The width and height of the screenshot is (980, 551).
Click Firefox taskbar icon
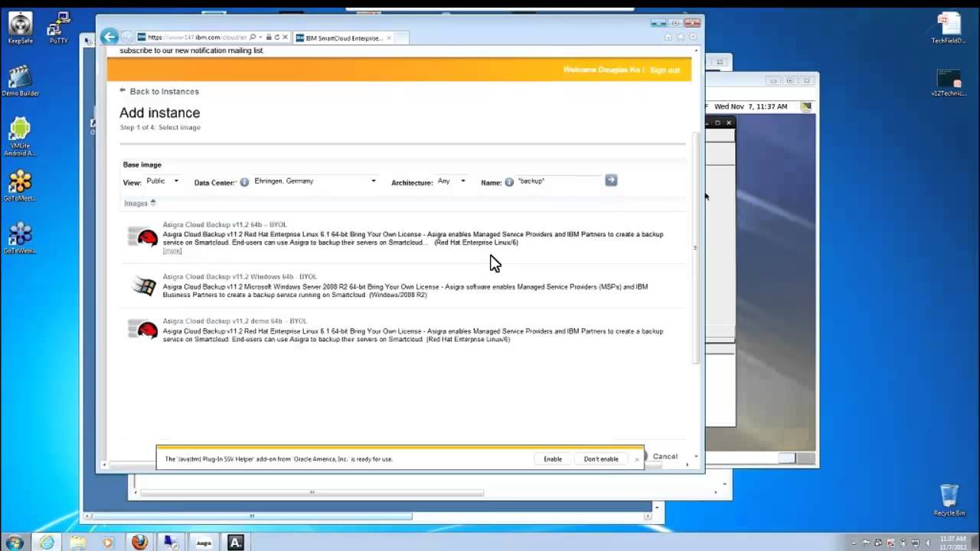[139, 542]
